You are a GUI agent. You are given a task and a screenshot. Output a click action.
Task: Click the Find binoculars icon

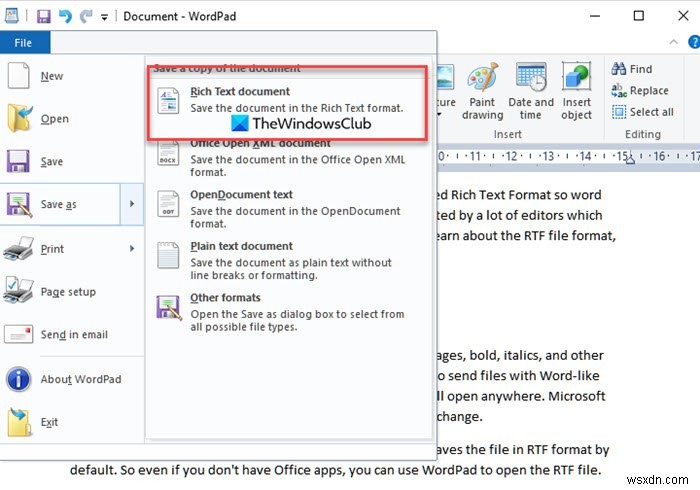[x=619, y=69]
